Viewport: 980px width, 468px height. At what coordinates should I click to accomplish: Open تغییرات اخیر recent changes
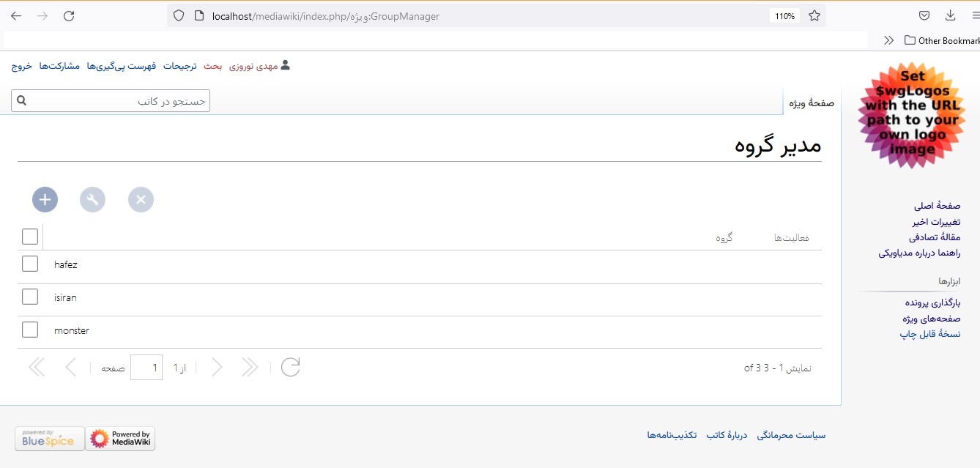[x=936, y=222]
